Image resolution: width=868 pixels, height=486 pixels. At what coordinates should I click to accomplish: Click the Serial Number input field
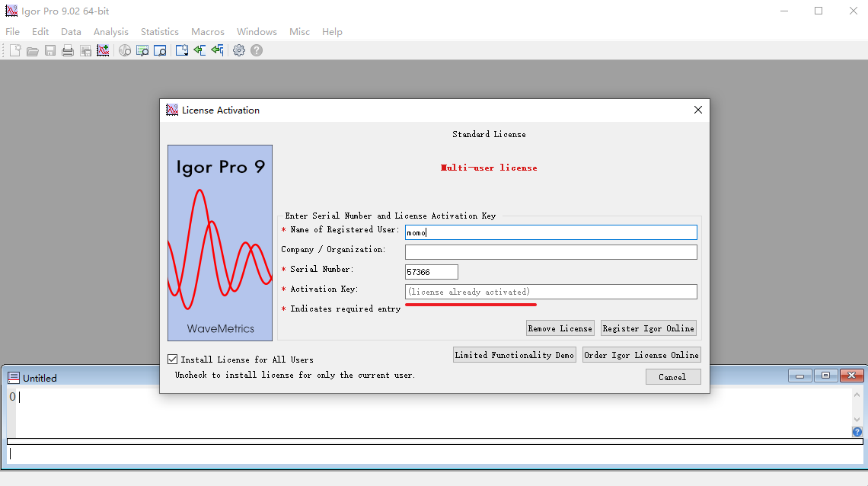click(x=431, y=272)
